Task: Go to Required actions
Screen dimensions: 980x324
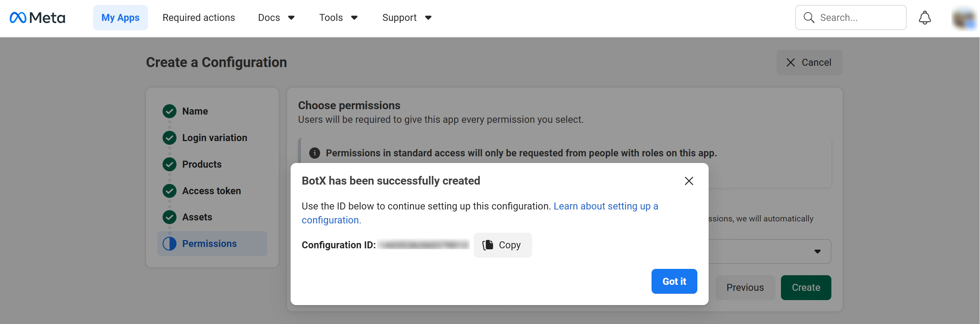Action: pyautogui.click(x=199, y=18)
